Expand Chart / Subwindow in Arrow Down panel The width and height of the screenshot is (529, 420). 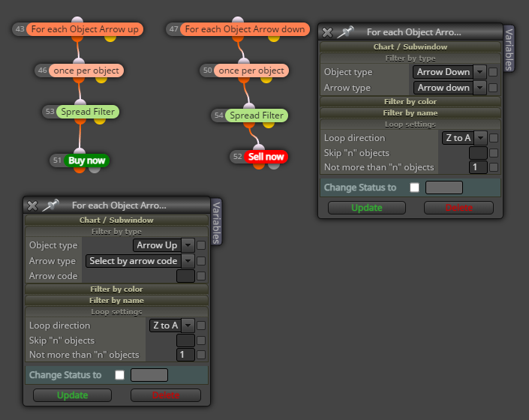point(410,46)
